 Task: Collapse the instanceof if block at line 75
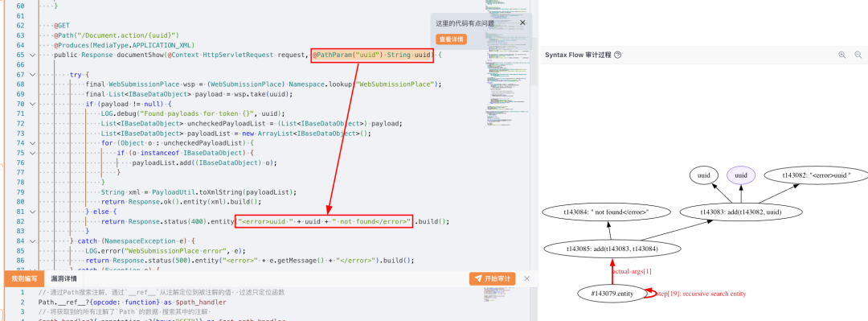32,153
